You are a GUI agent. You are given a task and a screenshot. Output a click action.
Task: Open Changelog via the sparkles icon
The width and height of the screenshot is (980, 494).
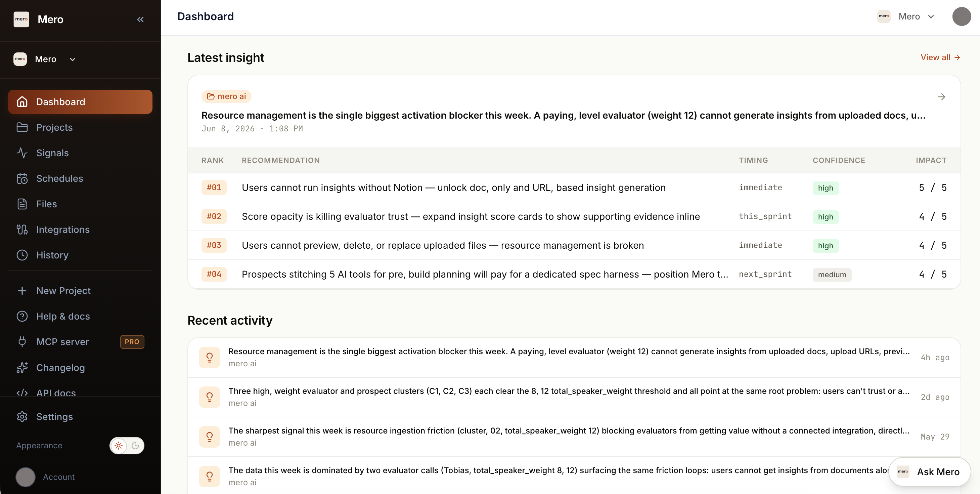pos(22,368)
